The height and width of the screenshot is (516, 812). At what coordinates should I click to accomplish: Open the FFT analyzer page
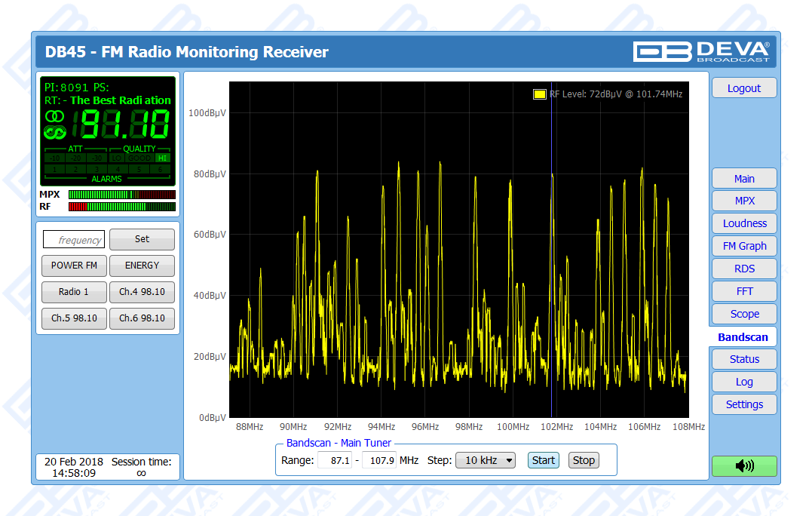click(x=743, y=292)
